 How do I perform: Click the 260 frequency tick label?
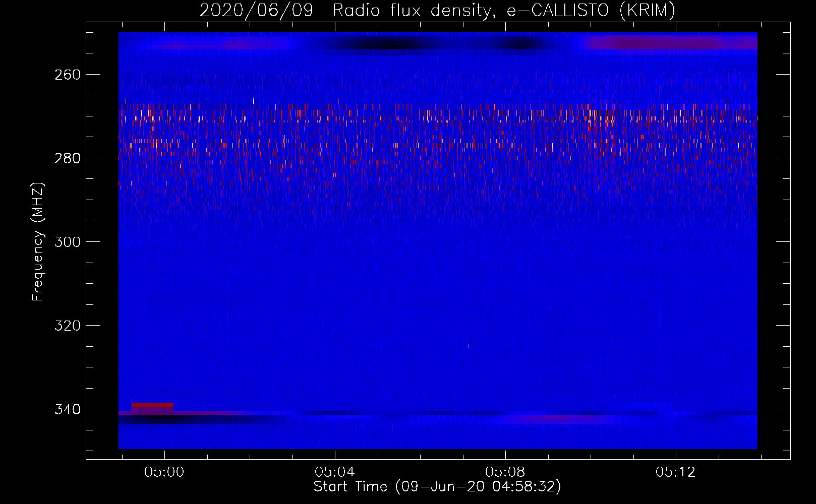[x=68, y=75]
